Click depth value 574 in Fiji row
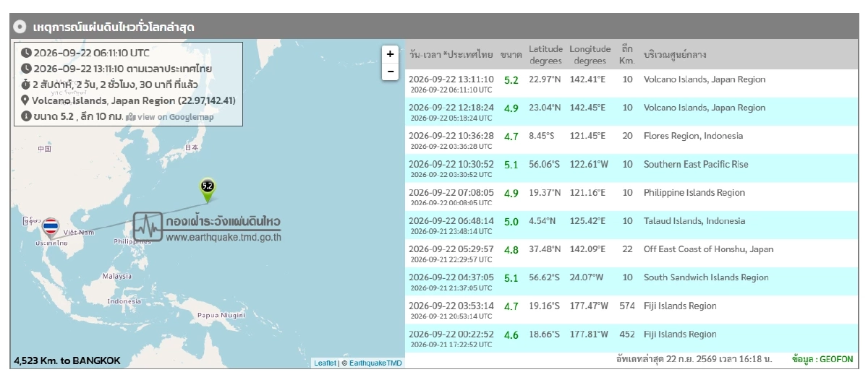The width and height of the screenshot is (868, 380). [627, 306]
